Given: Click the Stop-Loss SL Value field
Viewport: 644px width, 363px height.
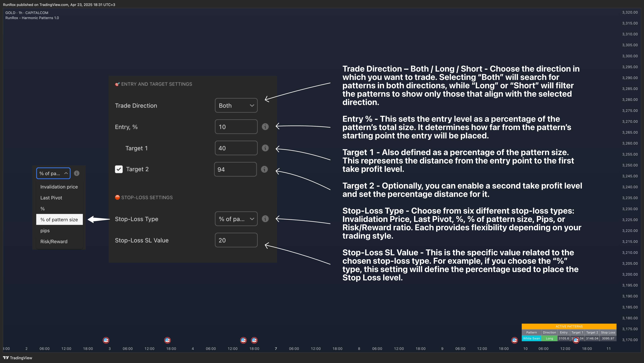Looking at the screenshot, I should (236, 240).
